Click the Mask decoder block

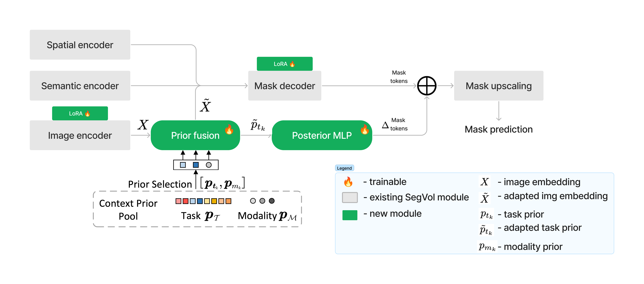coord(285,86)
